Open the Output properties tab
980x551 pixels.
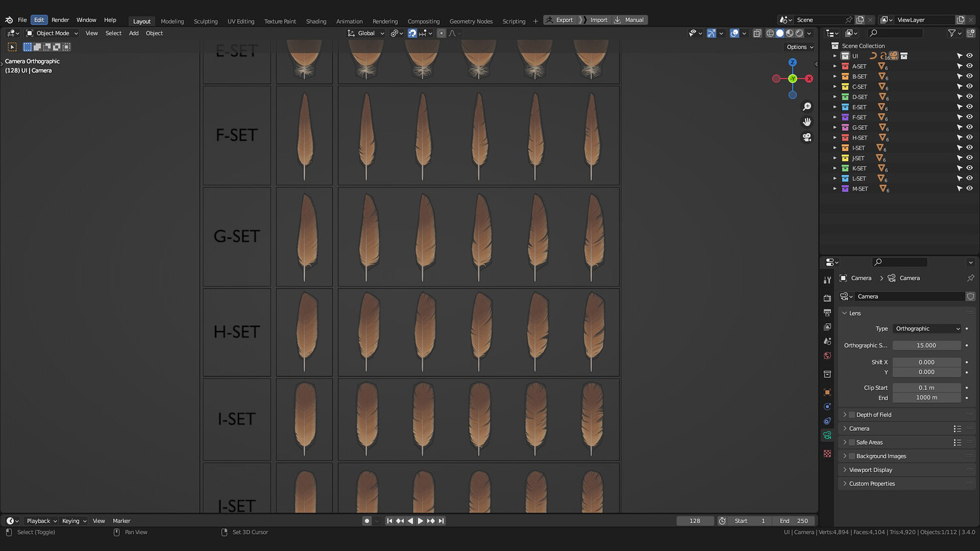[827, 313]
